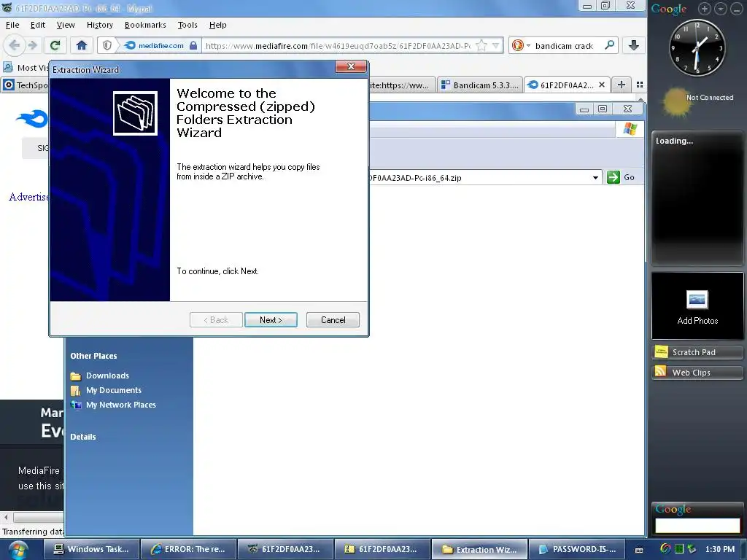
Task: Open the Windows Start button
Action: click(x=18, y=550)
